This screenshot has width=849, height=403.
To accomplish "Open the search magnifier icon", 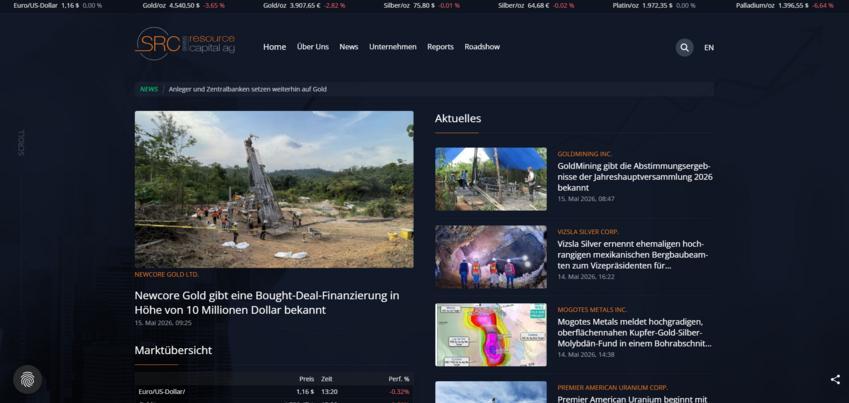I will (684, 48).
